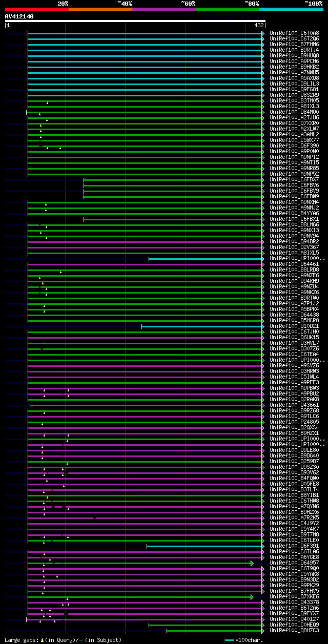
Task: Select the UniRef100_Q7XXR0 label
Action: 294,123
